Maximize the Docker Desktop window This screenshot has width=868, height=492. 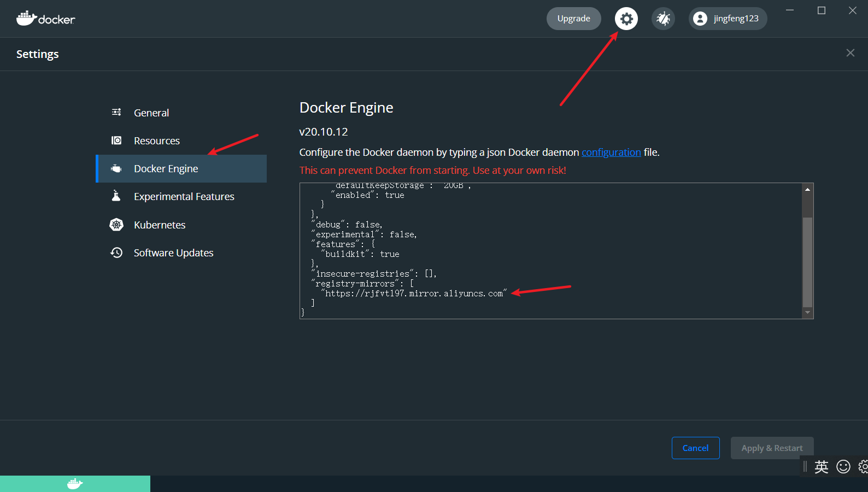coord(821,10)
